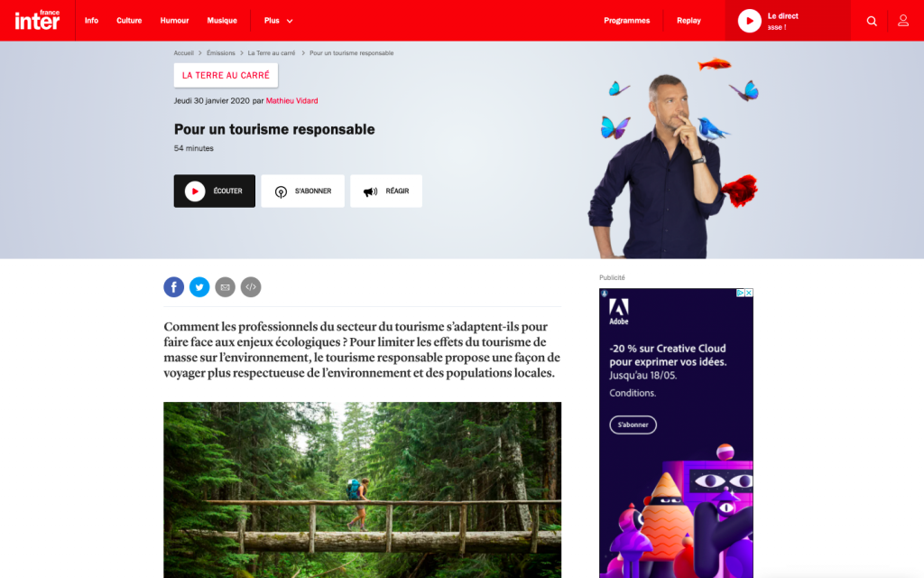Image resolution: width=924 pixels, height=578 pixels.
Task: Open the Info menu item
Action: click(91, 21)
